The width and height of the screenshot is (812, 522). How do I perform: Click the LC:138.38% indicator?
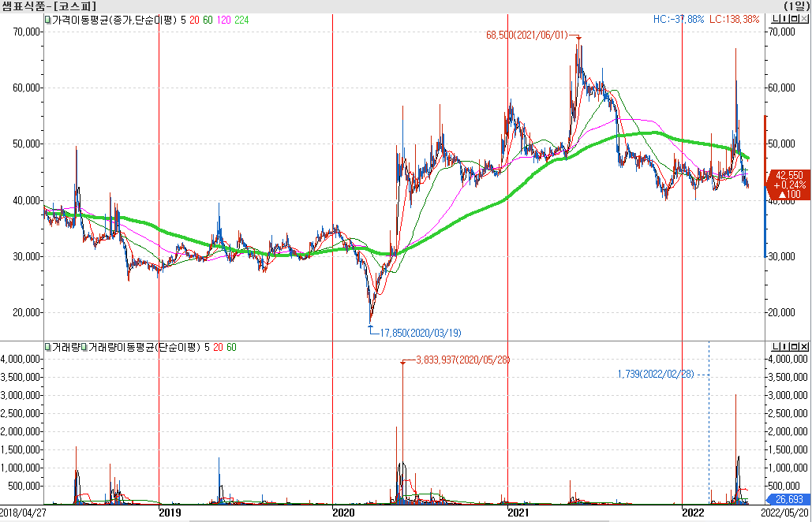click(735, 20)
